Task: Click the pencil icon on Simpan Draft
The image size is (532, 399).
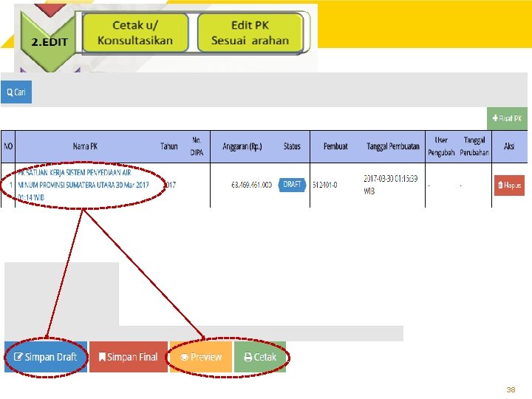Action: point(18,357)
